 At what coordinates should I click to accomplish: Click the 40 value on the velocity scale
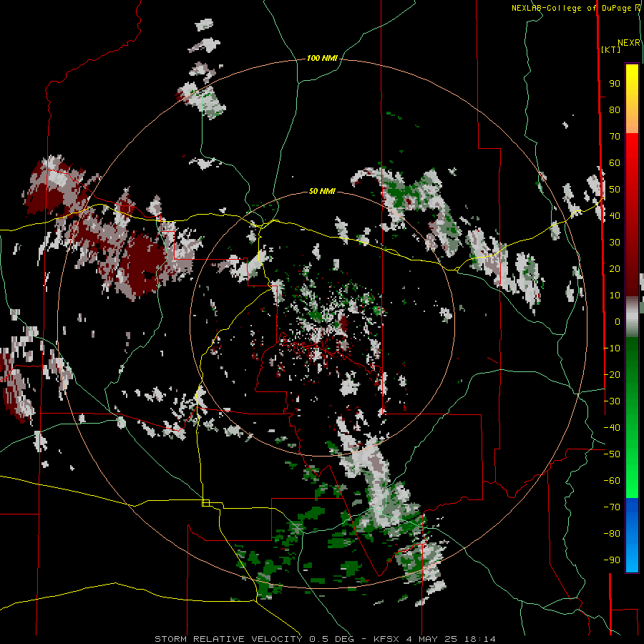click(x=615, y=215)
